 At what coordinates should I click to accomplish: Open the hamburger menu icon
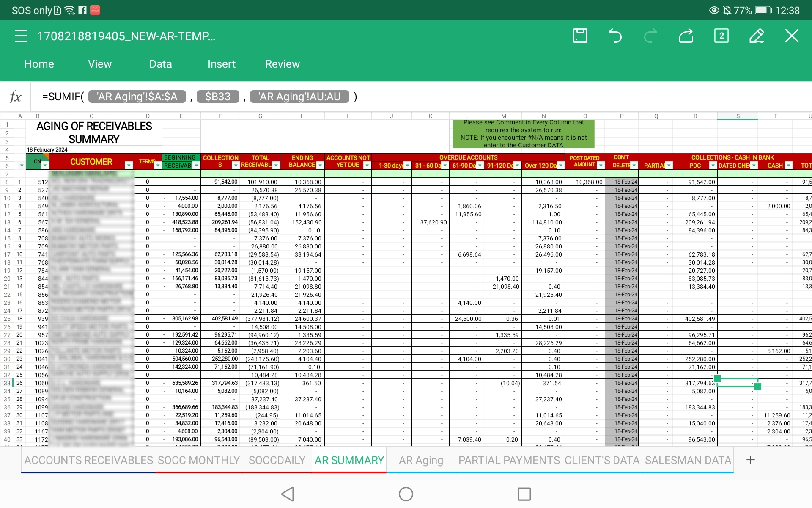[21, 36]
